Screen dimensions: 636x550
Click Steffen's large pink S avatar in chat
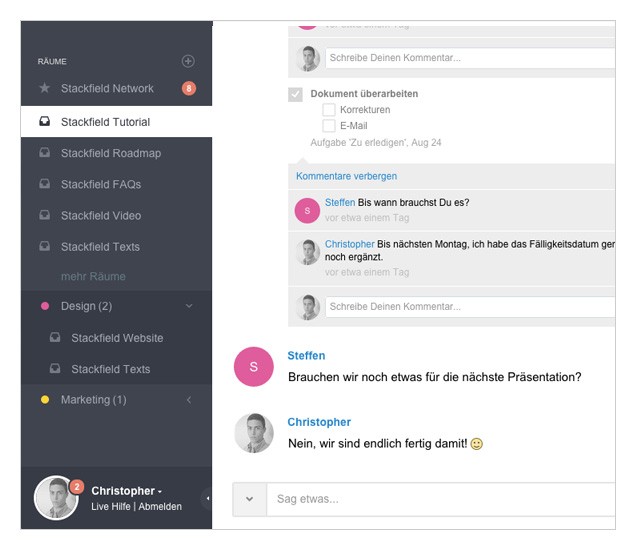coord(254,367)
